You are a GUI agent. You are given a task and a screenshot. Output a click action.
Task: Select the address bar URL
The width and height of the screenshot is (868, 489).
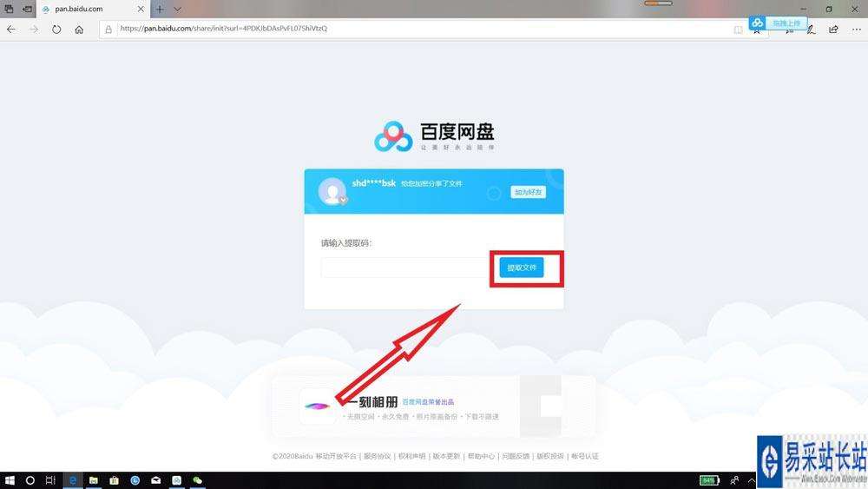(224, 29)
